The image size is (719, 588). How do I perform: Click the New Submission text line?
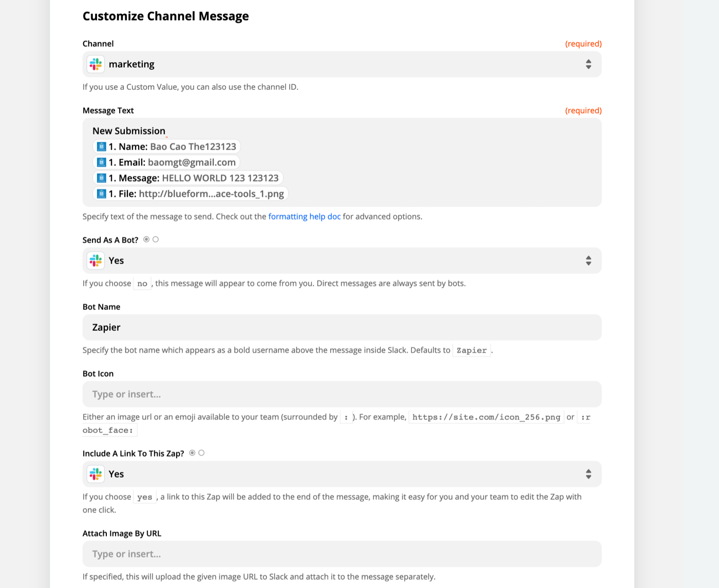tap(128, 131)
